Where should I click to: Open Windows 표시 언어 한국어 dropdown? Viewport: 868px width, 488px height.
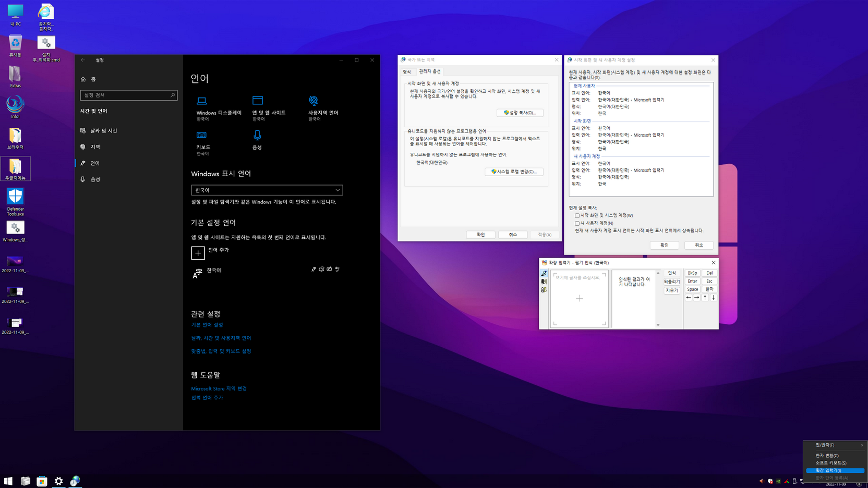(x=267, y=190)
